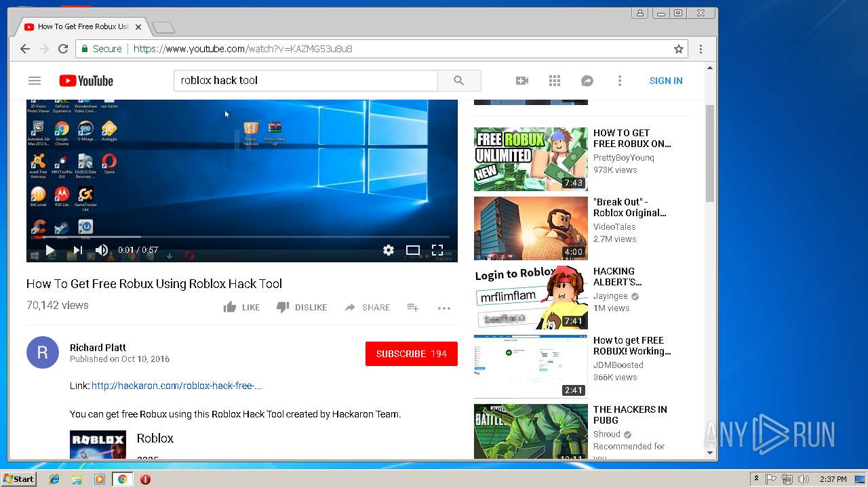
Task: Bookmark this page with the star
Action: pos(678,49)
